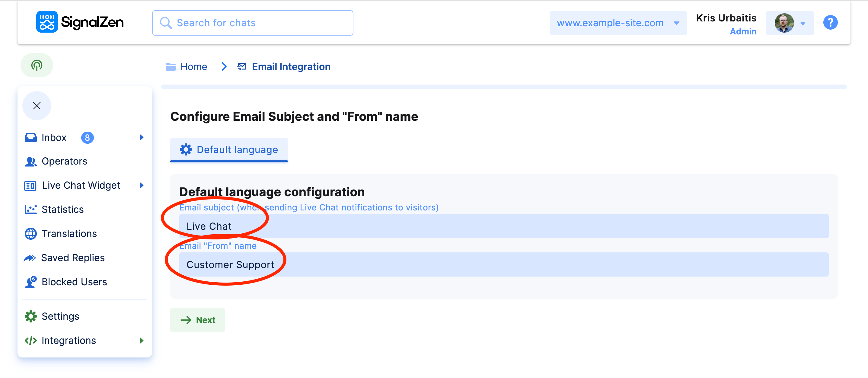Viewport: 868px width, 378px height.
Task: Click the SignalZen logo icon
Action: coord(47,22)
